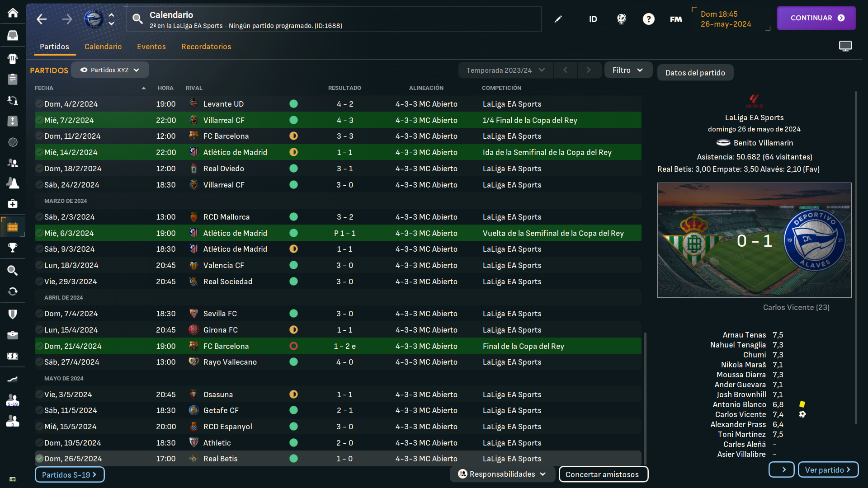This screenshot has width=868, height=488.
Task: Open the Squad shirt sidebar icon
Action: pyautogui.click(x=13, y=58)
